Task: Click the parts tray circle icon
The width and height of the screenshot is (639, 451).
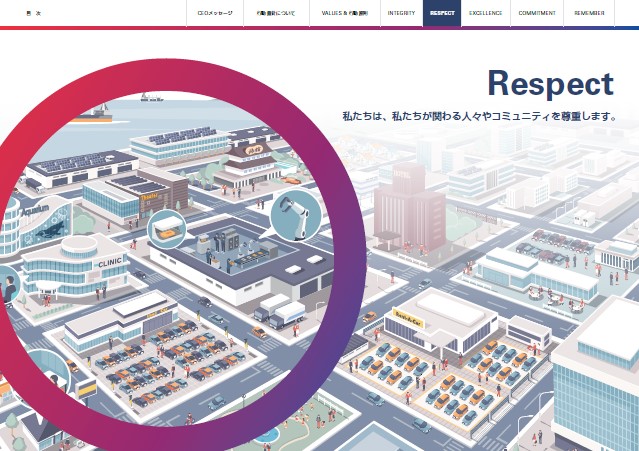Action: coord(166,229)
